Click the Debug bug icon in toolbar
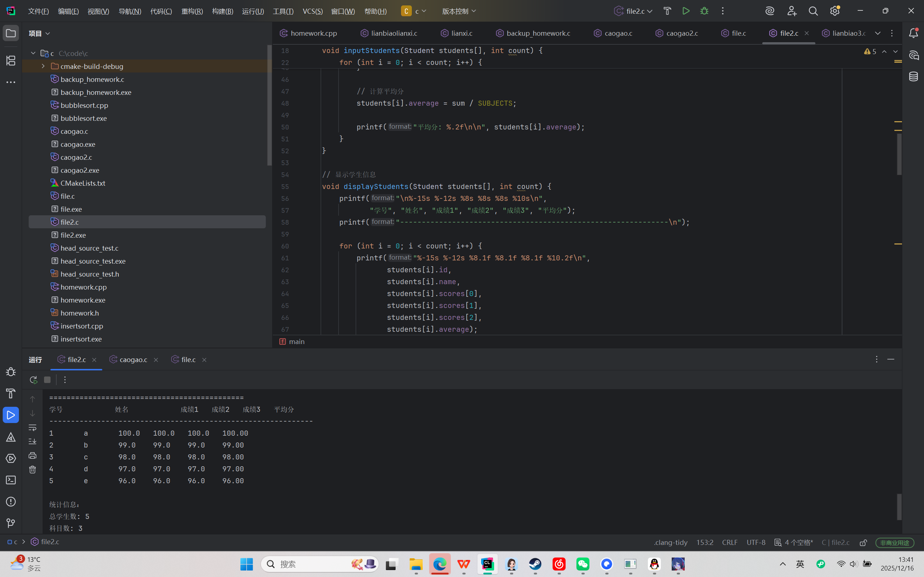 click(704, 11)
